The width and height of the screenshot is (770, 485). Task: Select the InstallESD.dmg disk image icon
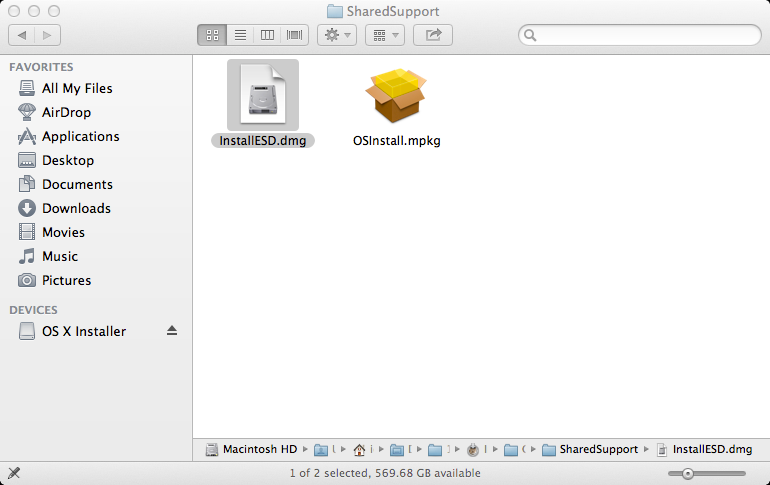click(x=263, y=95)
